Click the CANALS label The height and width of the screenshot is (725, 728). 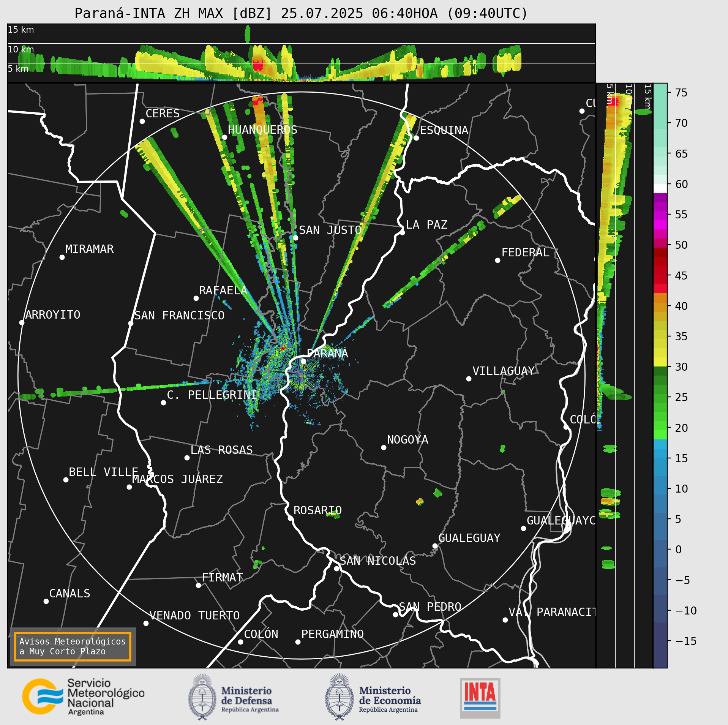tap(70, 593)
